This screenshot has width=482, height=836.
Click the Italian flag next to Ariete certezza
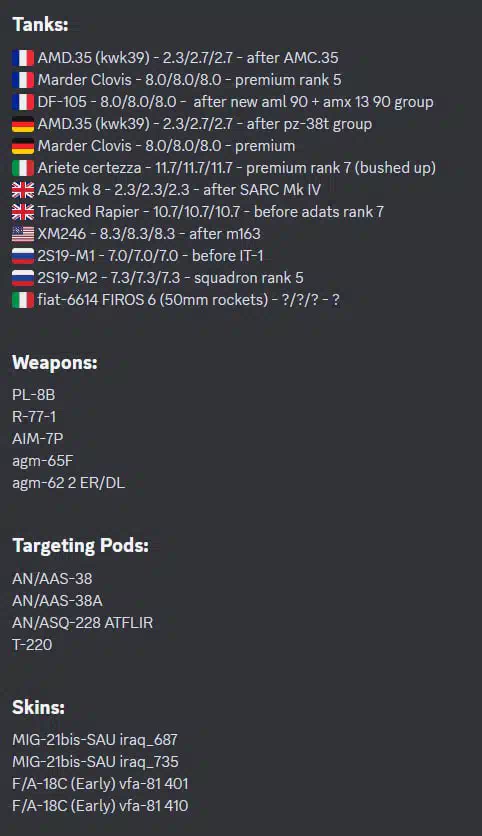pos(23,168)
